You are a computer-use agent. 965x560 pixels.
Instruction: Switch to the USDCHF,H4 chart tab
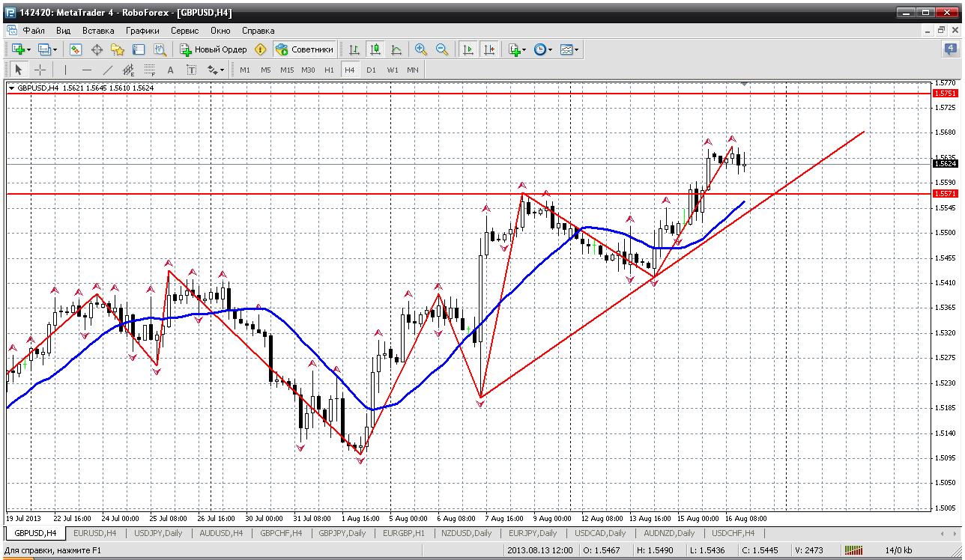tap(733, 533)
